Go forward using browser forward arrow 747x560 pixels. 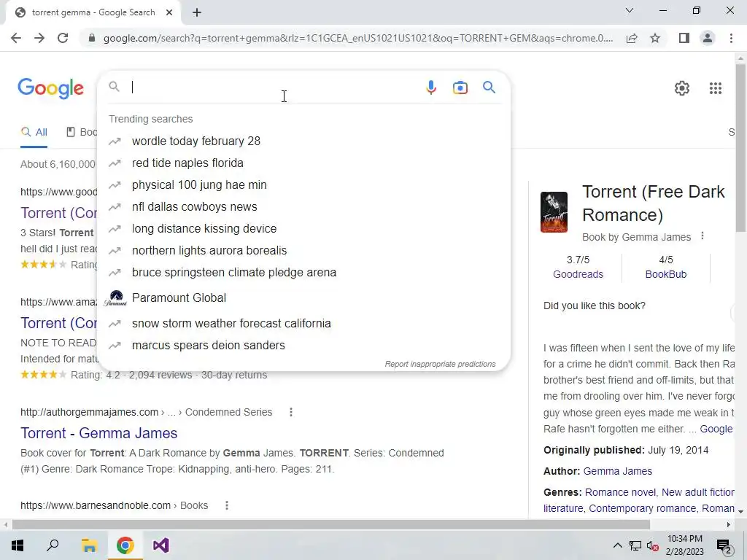point(39,38)
